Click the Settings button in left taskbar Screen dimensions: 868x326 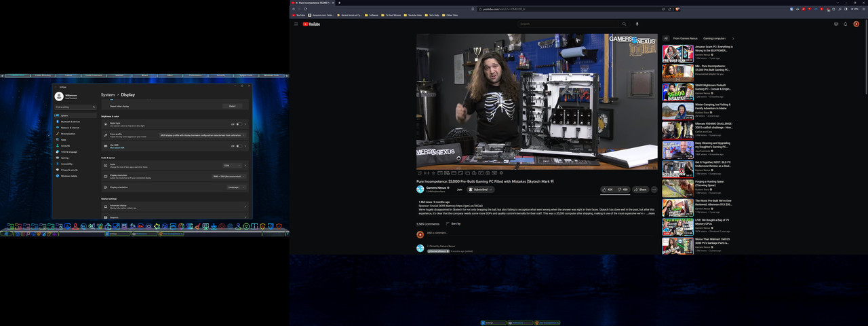pyautogui.click(x=117, y=234)
